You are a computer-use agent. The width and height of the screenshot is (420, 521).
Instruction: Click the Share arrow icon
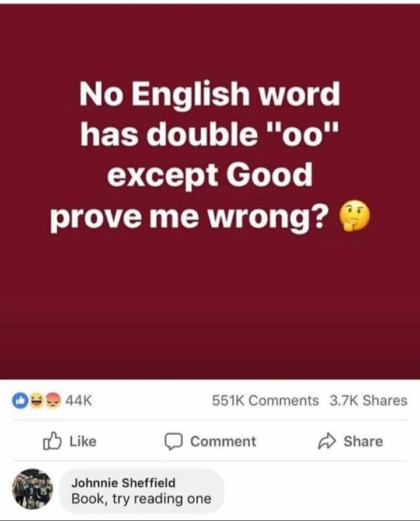[x=327, y=441]
